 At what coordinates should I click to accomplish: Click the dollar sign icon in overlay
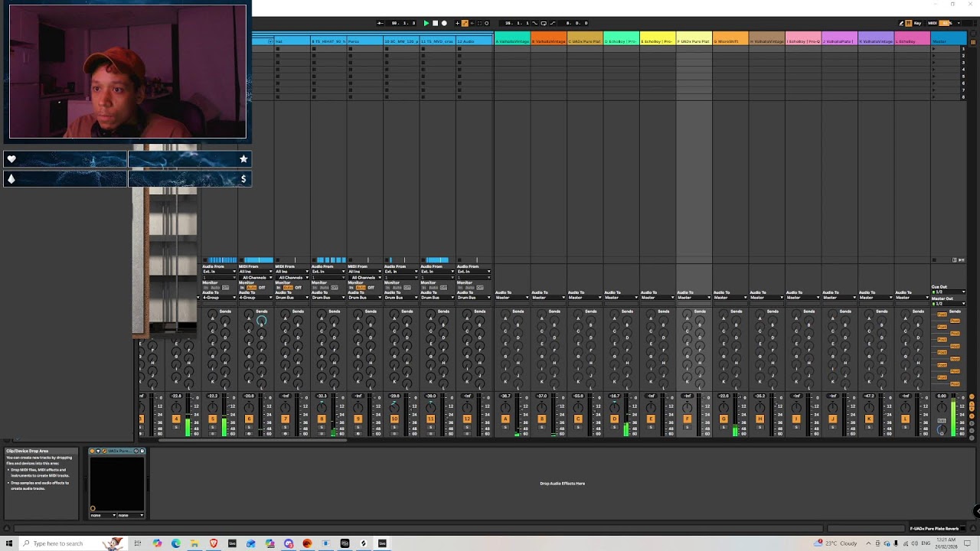(243, 179)
